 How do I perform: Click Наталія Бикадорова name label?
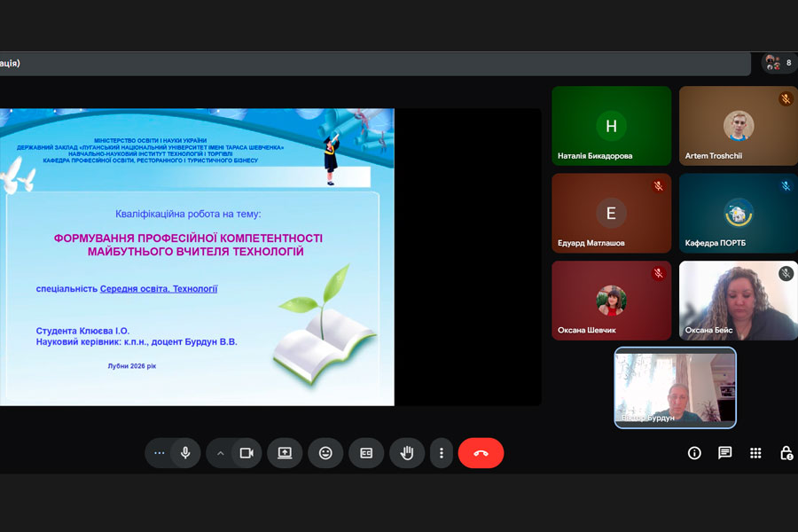pos(595,156)
